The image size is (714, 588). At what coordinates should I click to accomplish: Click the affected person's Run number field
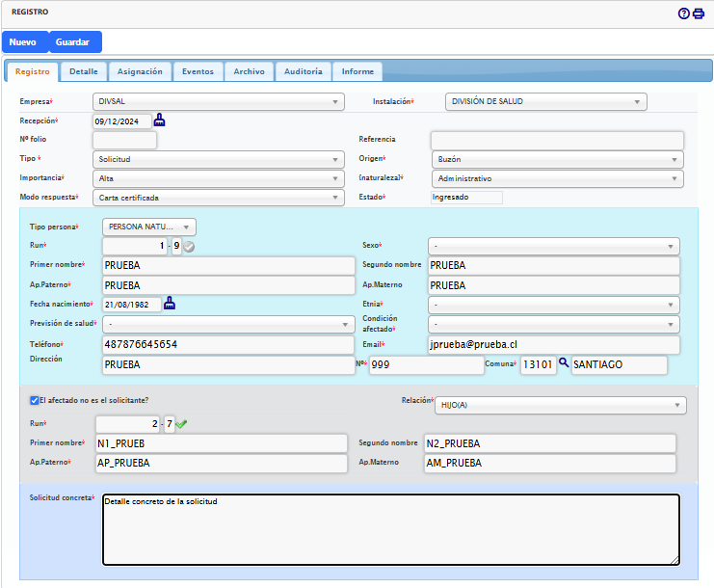128,424
